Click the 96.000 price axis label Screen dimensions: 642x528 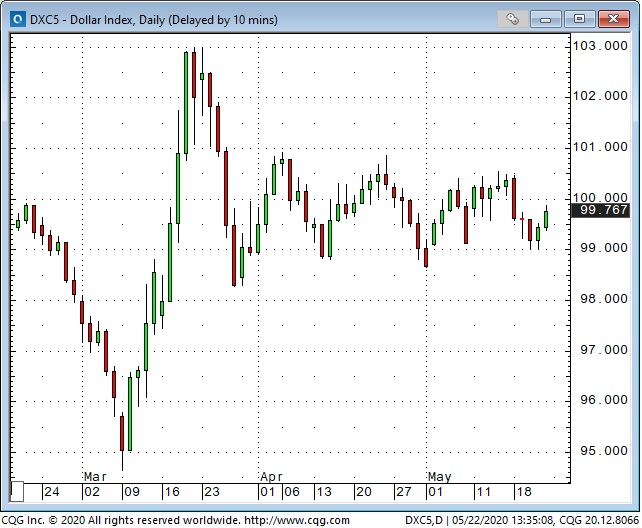pyautogui.click(x=604, y=400)
